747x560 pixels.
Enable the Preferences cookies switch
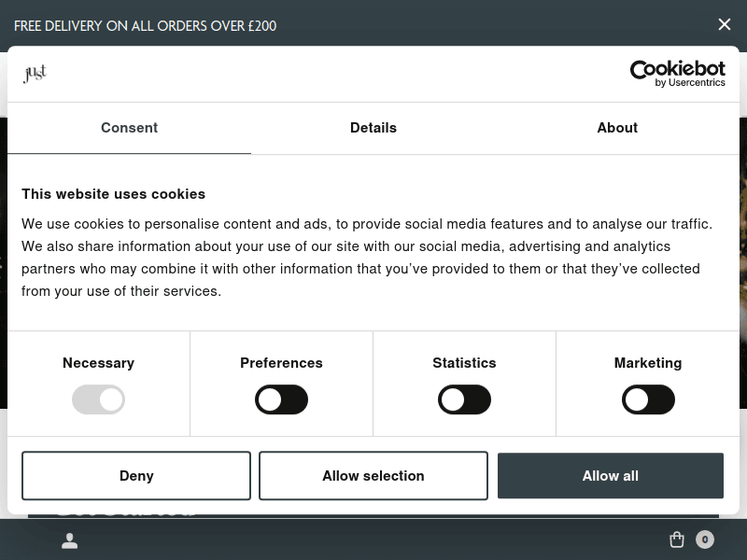point(281,399)
